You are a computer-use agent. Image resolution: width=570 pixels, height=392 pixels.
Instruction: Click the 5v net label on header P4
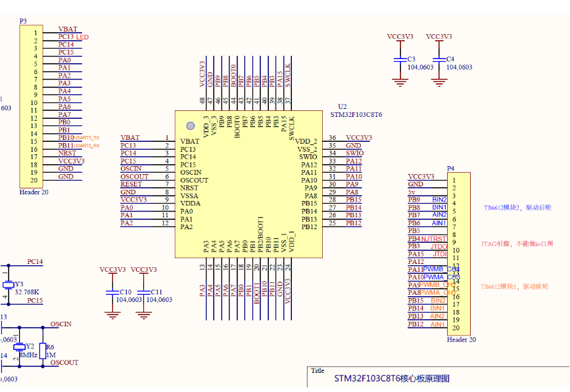412,192
